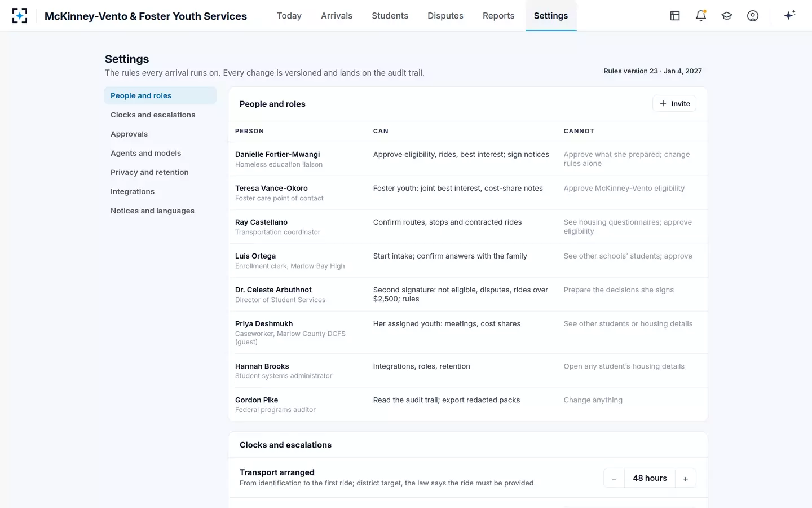Open the layout panel icon in header

(675, 16)
